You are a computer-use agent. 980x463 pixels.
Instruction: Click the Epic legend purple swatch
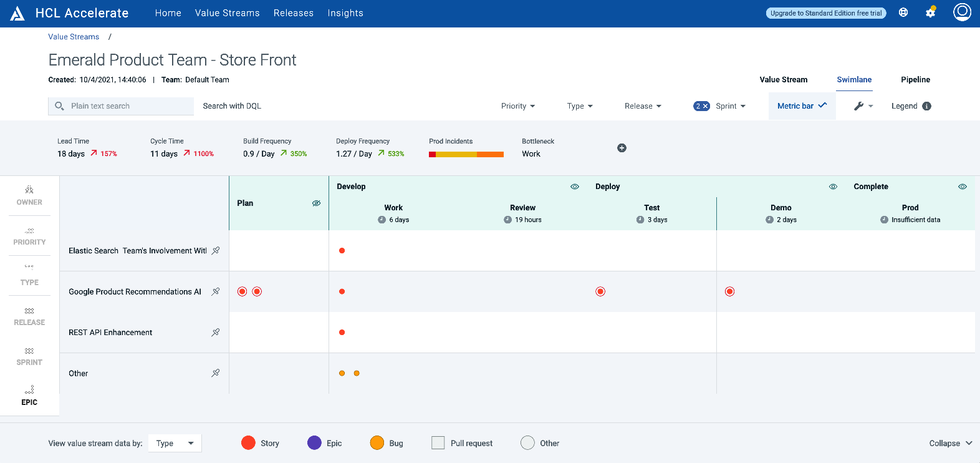314,443
